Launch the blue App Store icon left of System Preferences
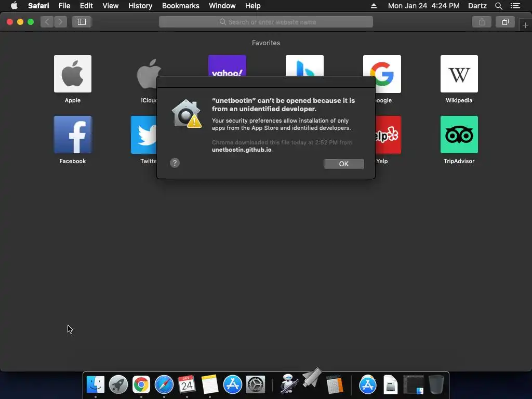The width and height of the screenshot is (532, 399). (232, 384)
